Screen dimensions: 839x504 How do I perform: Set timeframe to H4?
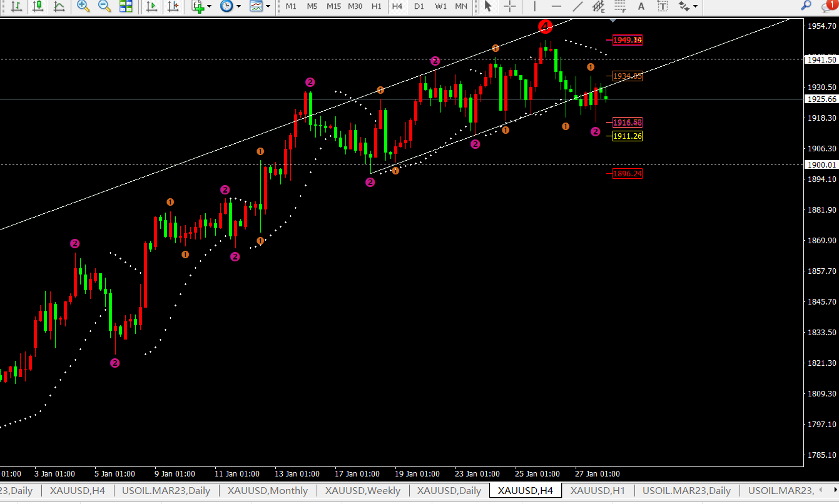point(397,7)
